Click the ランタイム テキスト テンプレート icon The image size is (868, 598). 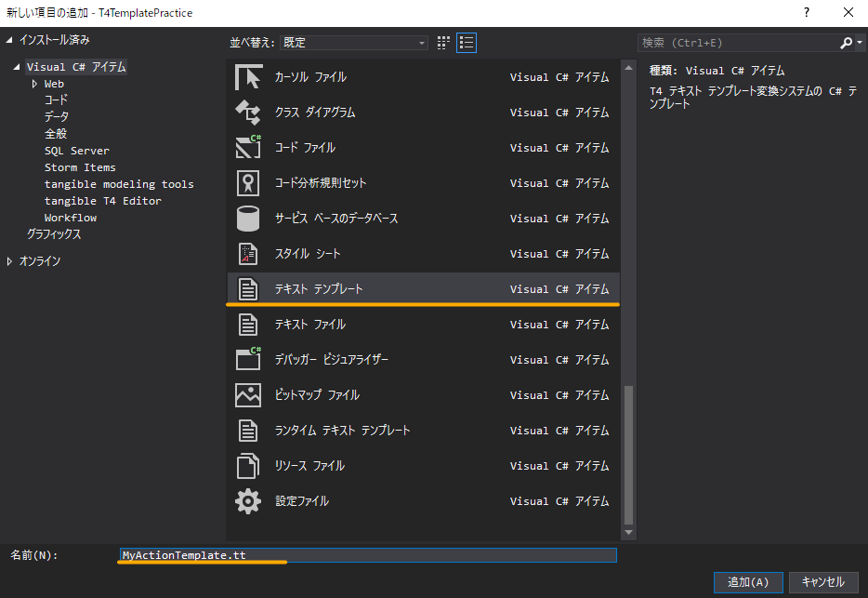pyautogui.click(x=248, y=431)
